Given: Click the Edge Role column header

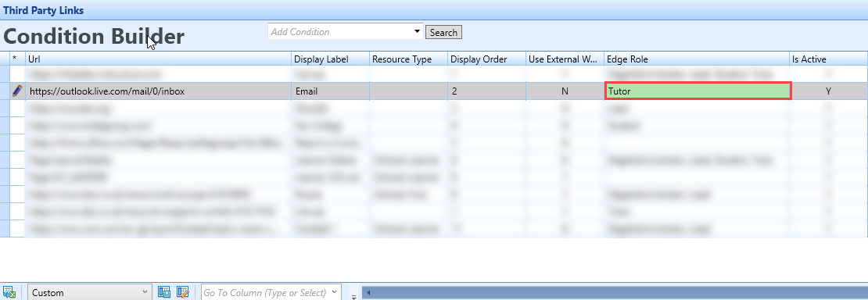Looking at the screenshot, I should point(697,59).
